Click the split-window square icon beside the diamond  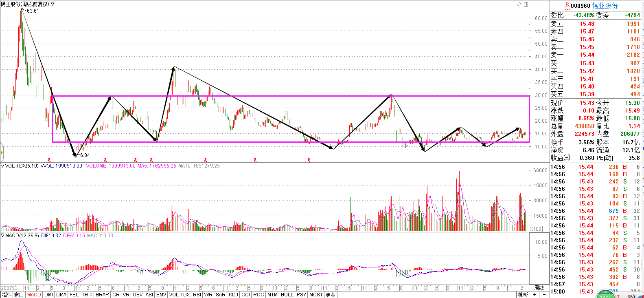click(x=526, y=4)
